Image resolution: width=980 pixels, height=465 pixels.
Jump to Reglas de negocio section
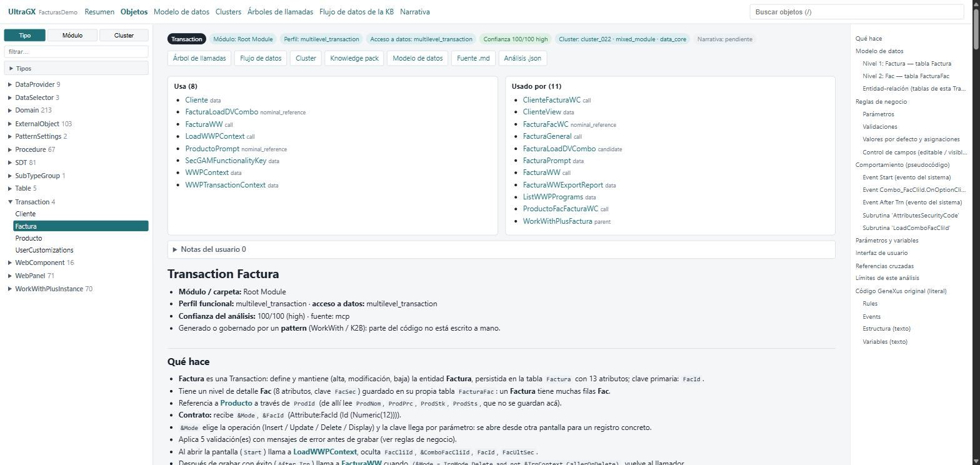(x=881, y=102)
